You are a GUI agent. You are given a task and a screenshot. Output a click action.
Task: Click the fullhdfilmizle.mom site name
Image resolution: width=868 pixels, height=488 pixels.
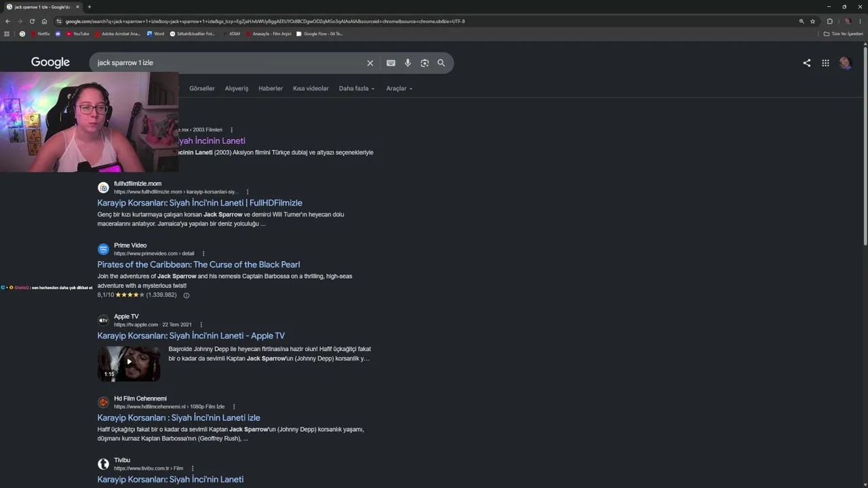138,184
